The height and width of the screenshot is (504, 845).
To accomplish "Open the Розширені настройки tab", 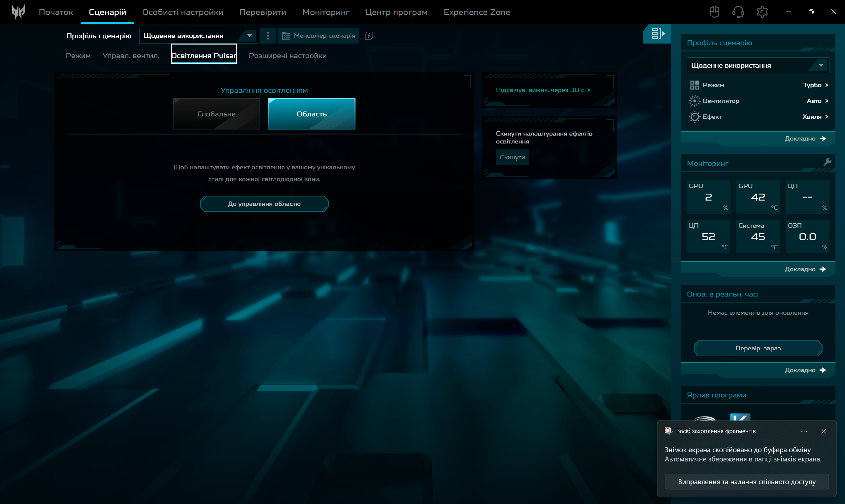I will [287, 56].
